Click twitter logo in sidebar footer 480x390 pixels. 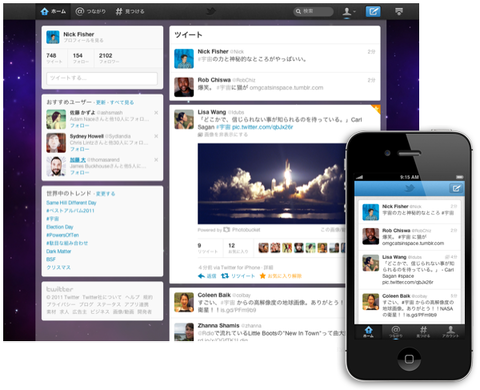coord(60,289)
